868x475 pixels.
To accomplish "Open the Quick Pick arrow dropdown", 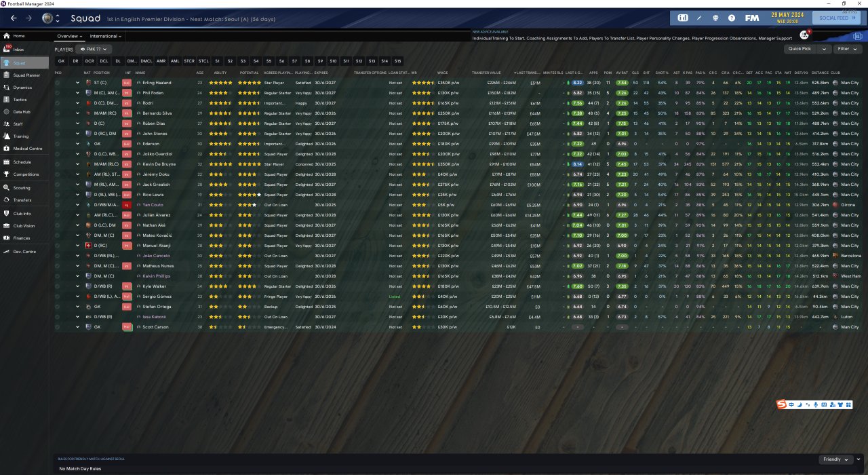I will click(823, 49).
